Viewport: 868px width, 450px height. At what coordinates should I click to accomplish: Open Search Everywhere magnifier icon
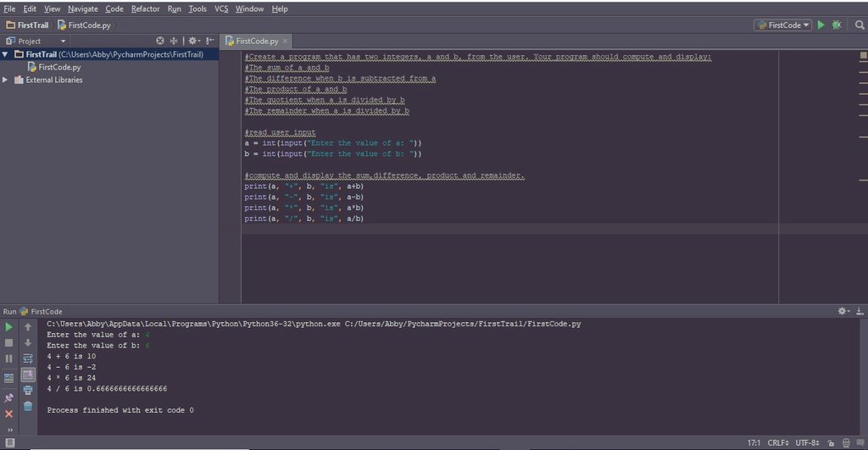tap(860, 25)
